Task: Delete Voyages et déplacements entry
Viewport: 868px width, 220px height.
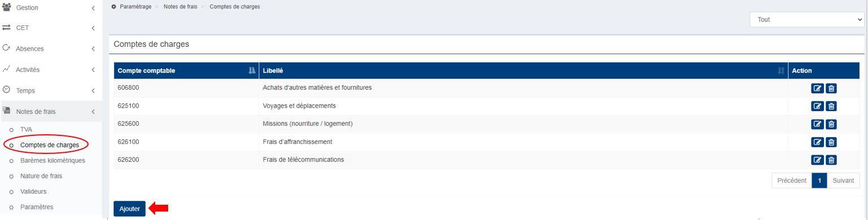Action: pos(831,106)
